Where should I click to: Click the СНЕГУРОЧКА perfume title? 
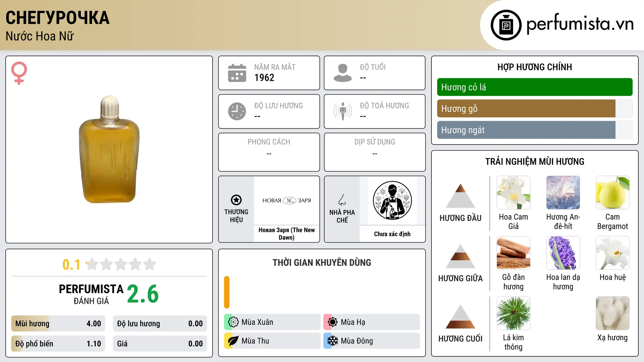(x=58, y=18)
